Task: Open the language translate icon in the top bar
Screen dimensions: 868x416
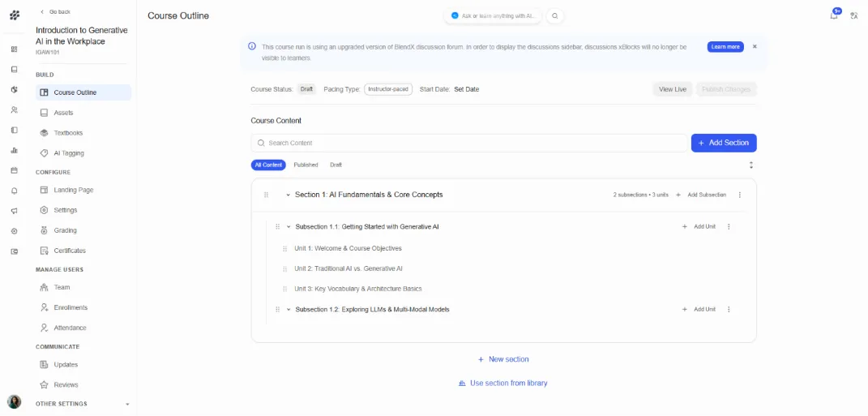Action: [x=854, y=15]
